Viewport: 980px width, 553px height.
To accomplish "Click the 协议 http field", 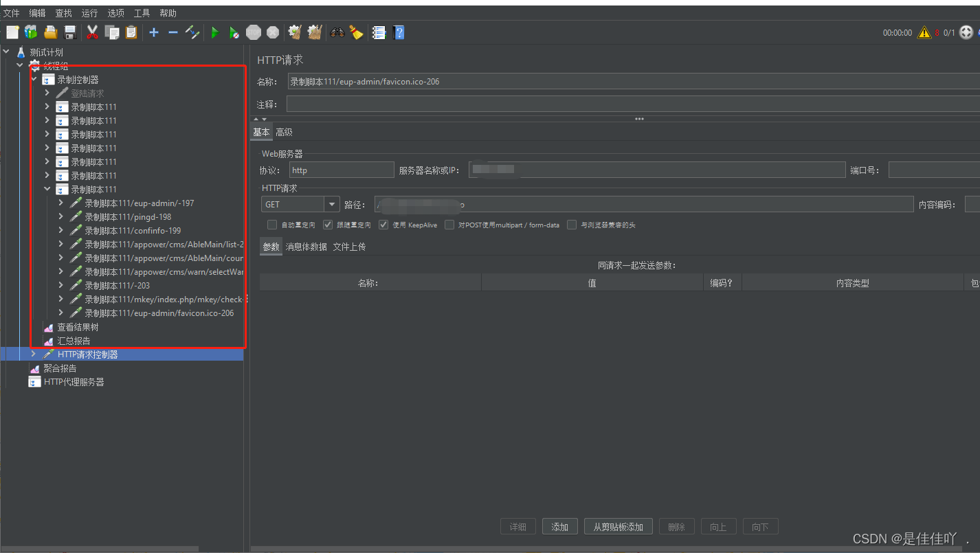I will (x=342, y=170).
